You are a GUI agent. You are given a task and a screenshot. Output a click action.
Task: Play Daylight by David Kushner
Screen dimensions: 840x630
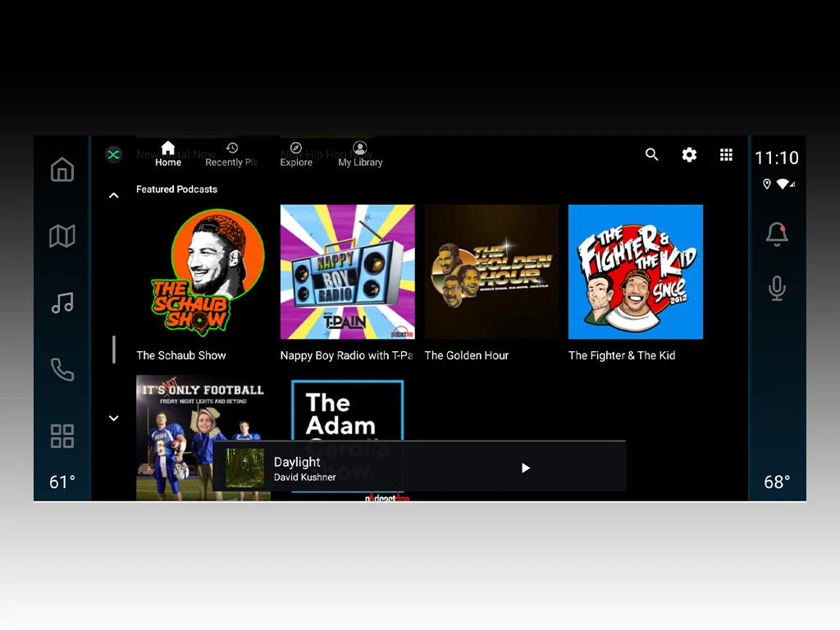[x=526, y=468]
